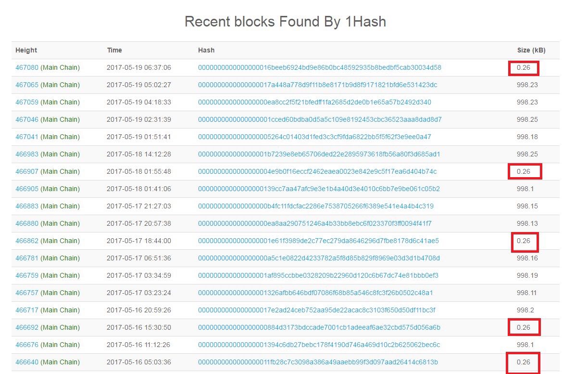Click hash link ending in 6e531423dc
Image resolution: width=588 pixels, height=374 pixels.
(317, 85)
